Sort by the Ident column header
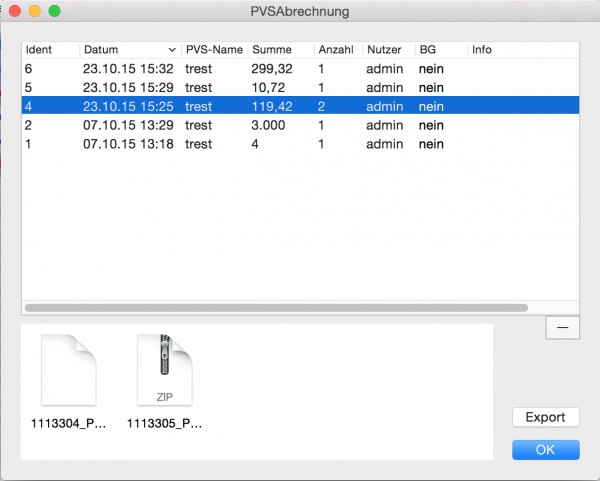The width and height of the screenshot is (600, 481). (39, 50)
